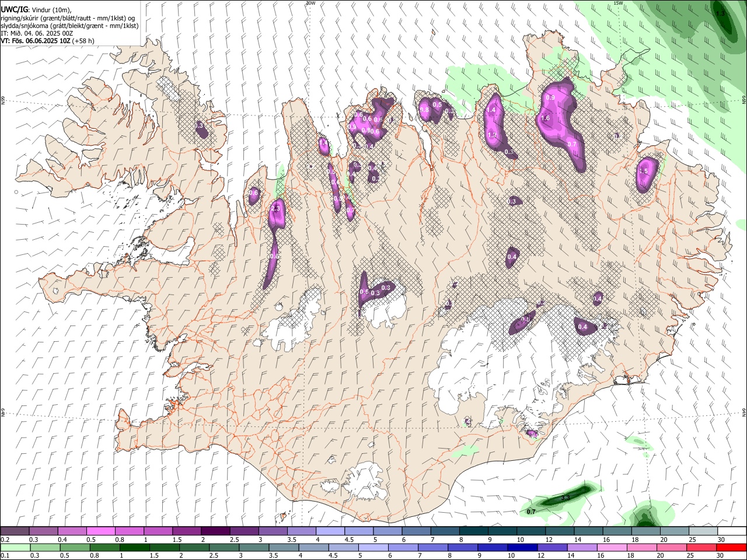Viewport: 747px width, 560px height.
Task: Click the initial time 'IT: Mið. 04. 06. 2025 00Z'
Action: click(x=37, y=33)
